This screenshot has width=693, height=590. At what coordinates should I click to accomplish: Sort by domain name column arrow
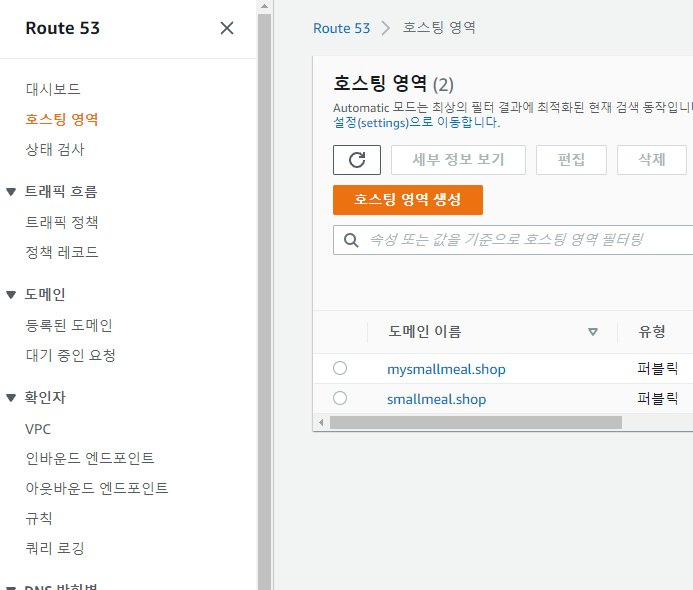(593, 331)
